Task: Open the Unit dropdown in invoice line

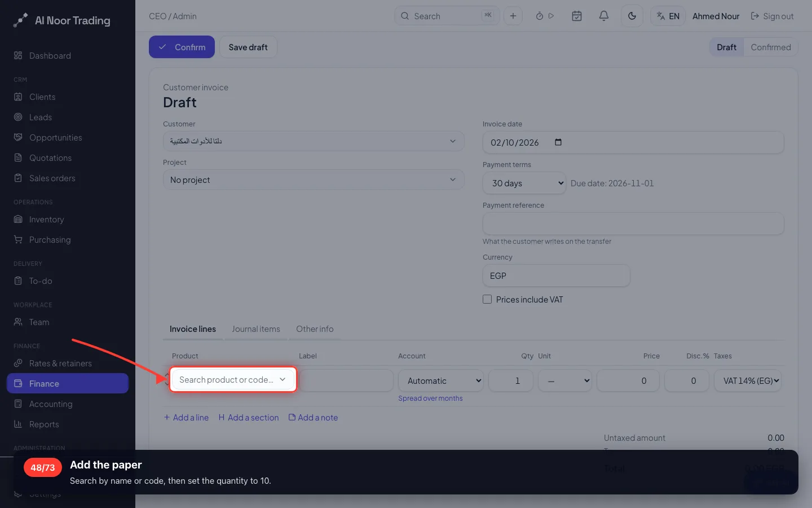Action: pos(565,380)
